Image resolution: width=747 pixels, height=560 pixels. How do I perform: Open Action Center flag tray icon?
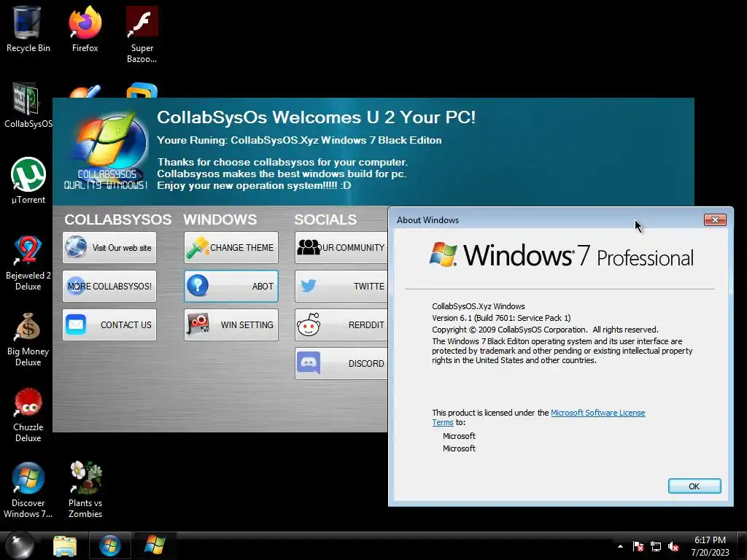pos(638,546)
